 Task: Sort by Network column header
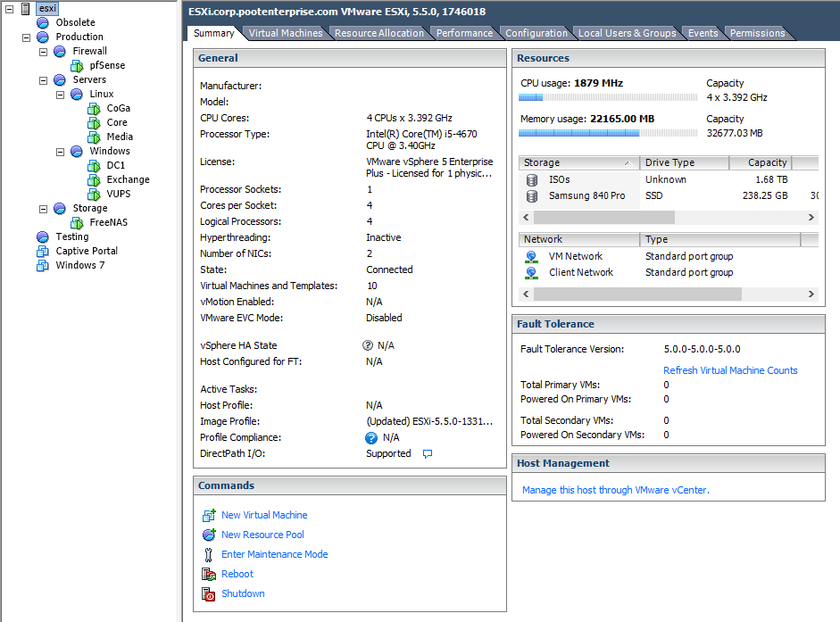point(579,239)
